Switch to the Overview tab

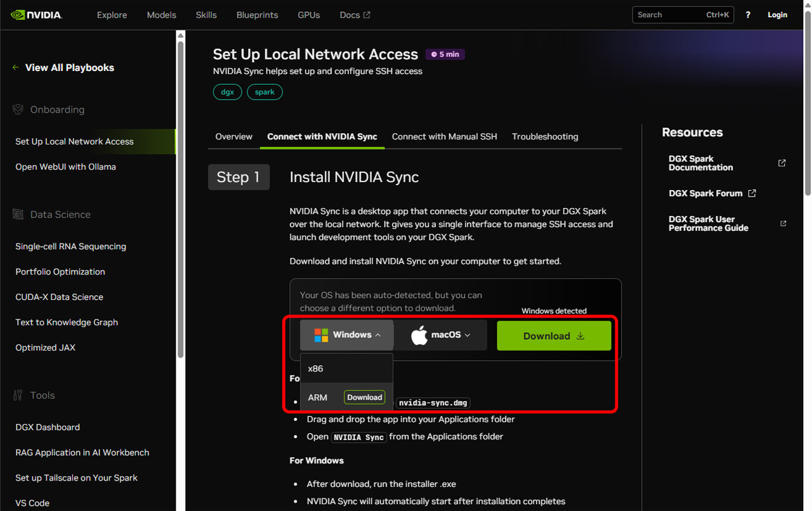[x=233, y=136]
